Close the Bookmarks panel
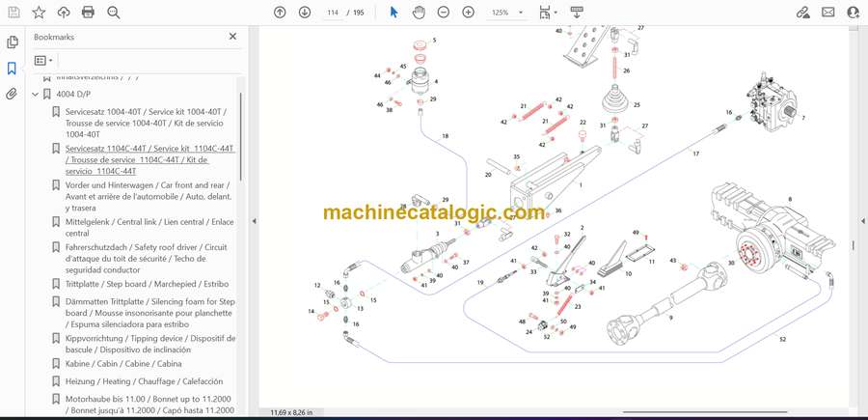 [x=232, y=37]
